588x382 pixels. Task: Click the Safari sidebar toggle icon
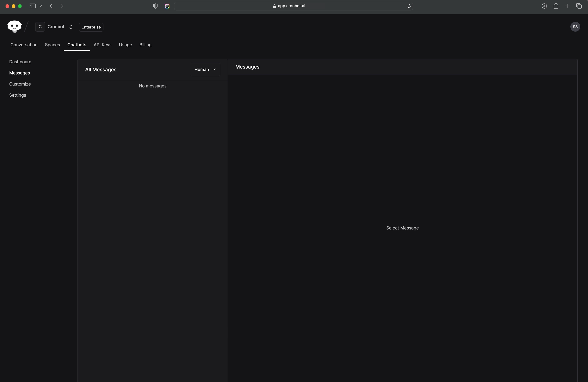pos(32,6)
